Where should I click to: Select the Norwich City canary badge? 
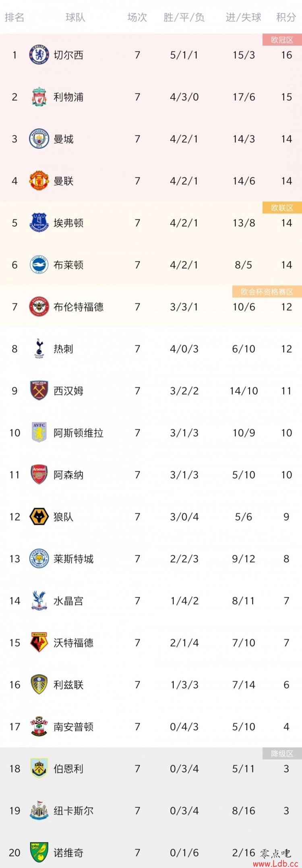click(x=39, y=852)
